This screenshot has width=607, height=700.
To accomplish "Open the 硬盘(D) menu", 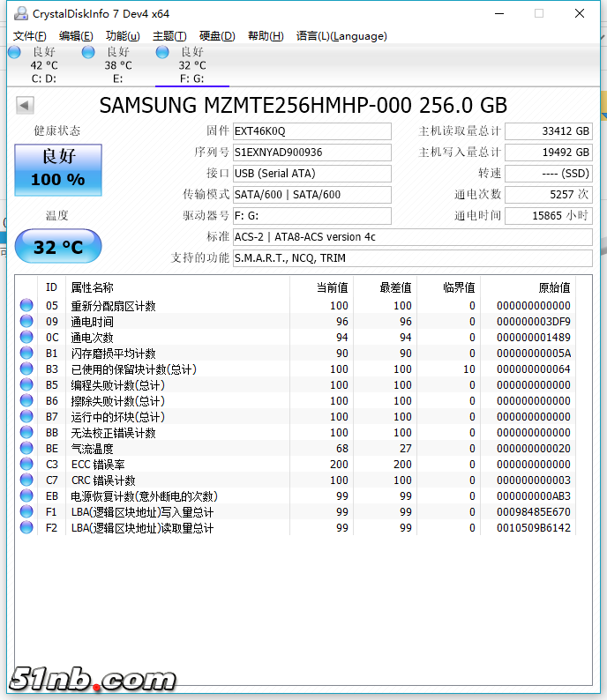I will click(x=217, y=36).
